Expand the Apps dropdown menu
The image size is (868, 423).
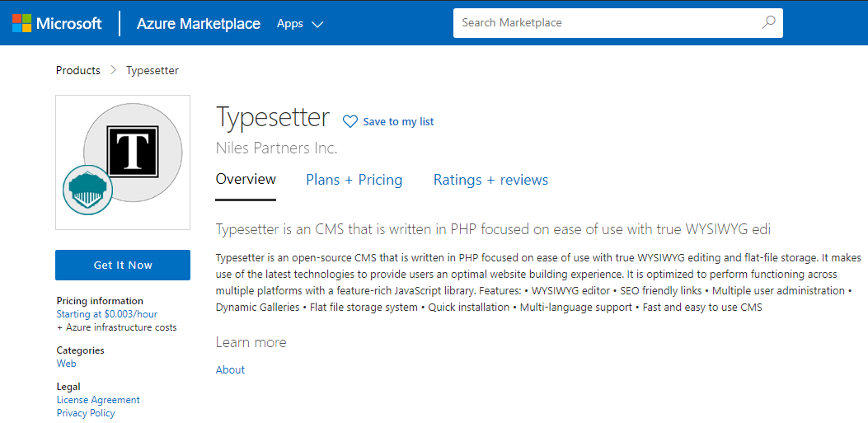[299, 24]
